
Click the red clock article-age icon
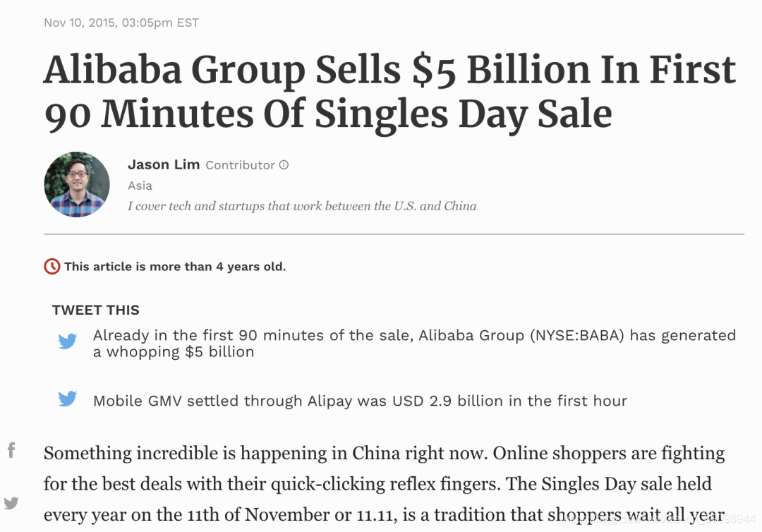pyautogui.click(x=52, y=266)
